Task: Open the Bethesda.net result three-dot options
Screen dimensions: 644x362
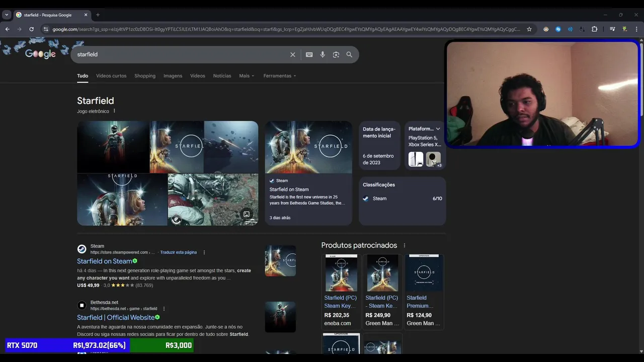Action: pos(164,309)
